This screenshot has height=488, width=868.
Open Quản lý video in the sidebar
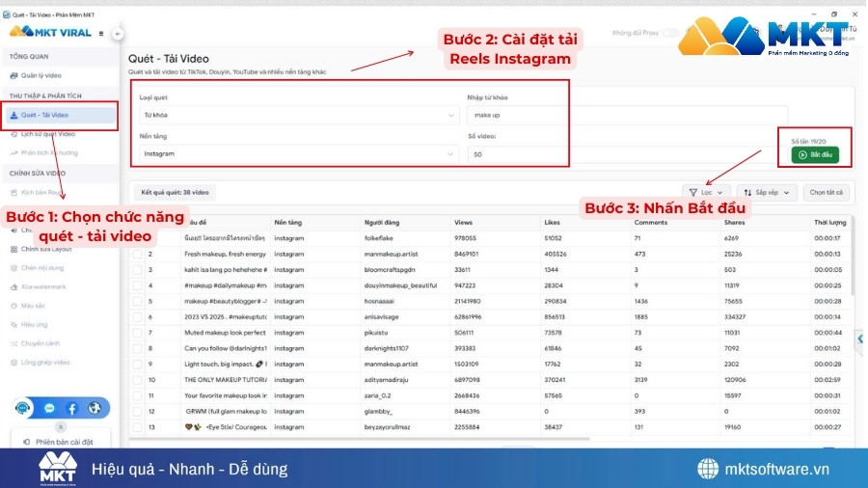click(41, 75)
